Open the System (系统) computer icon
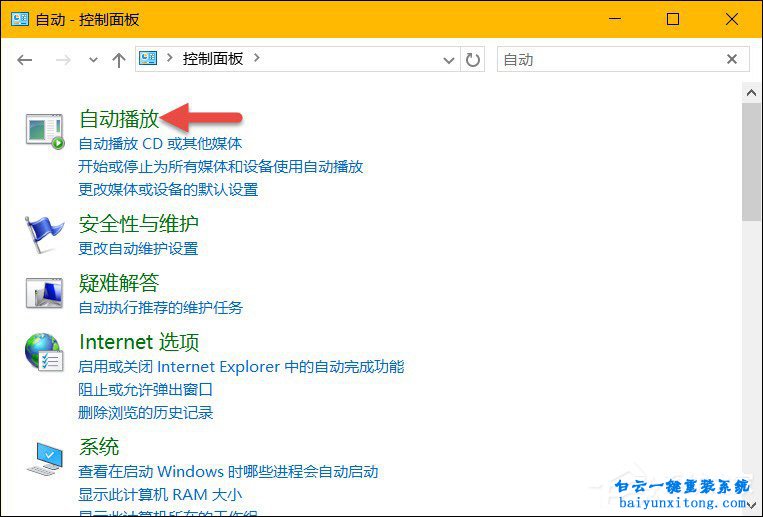This screenshot has height=517, width=763. (45, 459)
